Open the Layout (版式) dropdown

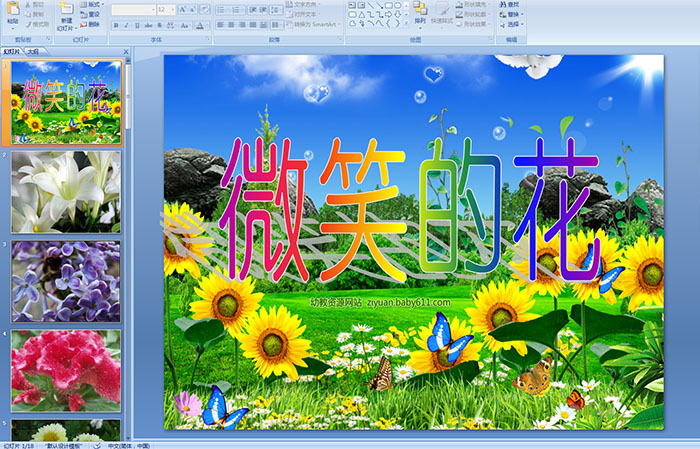click(x=92, y=4)
